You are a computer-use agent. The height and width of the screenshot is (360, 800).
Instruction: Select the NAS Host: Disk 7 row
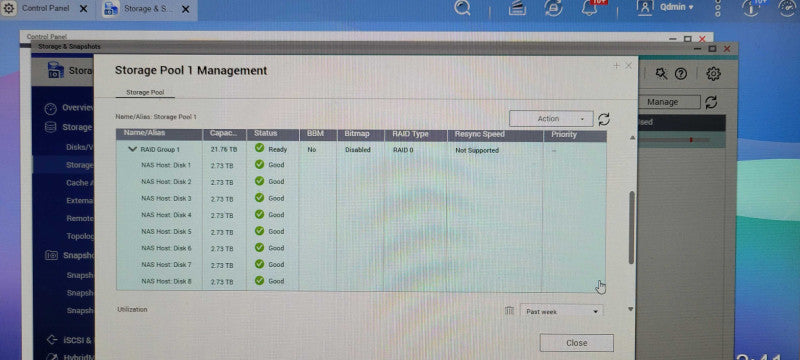pos(361,265)
